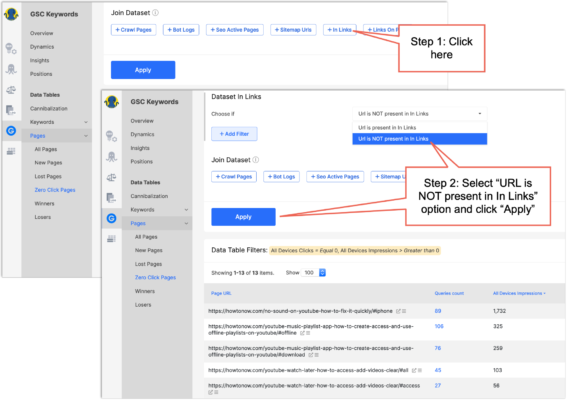Expand the Keywords submenu chevron
Image resolution: width=568 pixels, height=402 pixels.
click(x=186, y=210)
